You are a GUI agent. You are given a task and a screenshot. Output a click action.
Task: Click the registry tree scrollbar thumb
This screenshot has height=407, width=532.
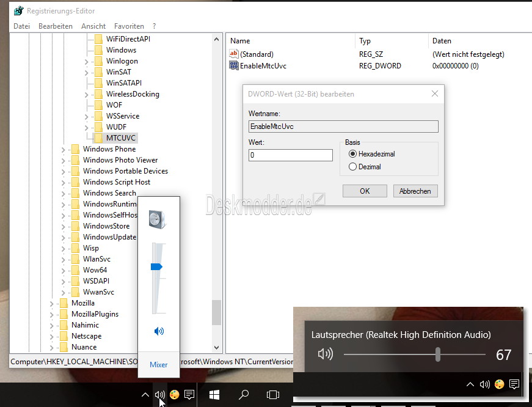[216, 312]
